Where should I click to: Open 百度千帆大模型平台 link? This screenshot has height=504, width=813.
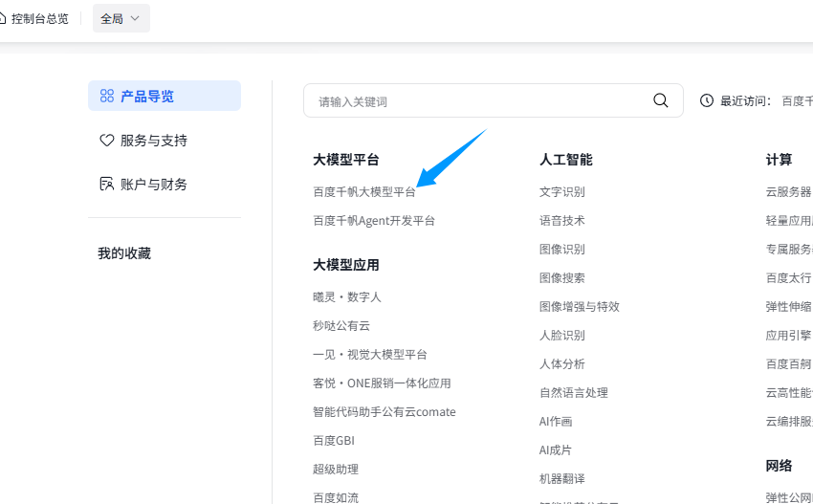click(364, 191)
